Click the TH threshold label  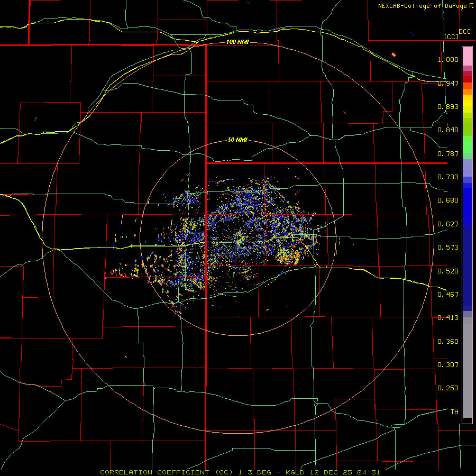click(x=454, y=411)
